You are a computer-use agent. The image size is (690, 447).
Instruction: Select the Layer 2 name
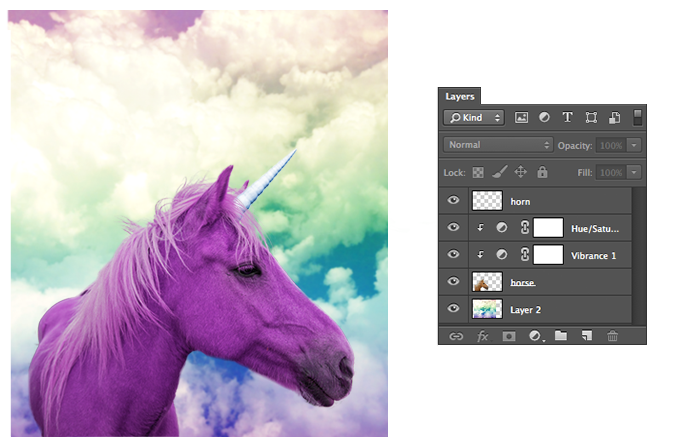(525, 310)
